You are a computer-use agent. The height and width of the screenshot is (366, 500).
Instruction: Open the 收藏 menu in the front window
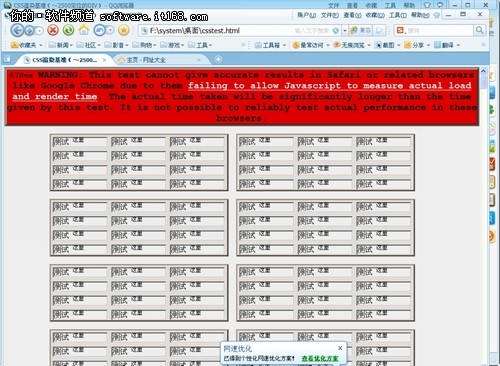(375, 15)
